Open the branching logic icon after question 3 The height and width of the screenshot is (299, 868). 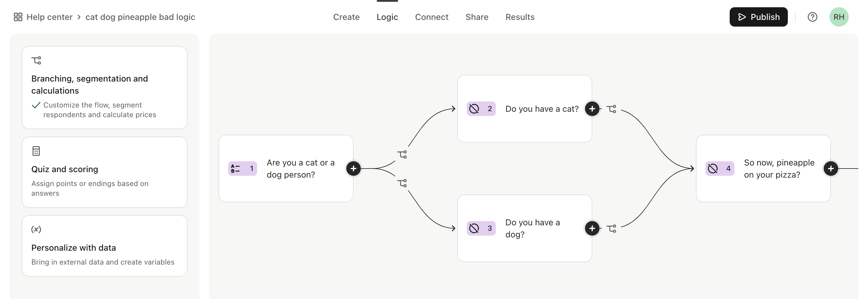[x=612, y=228]
